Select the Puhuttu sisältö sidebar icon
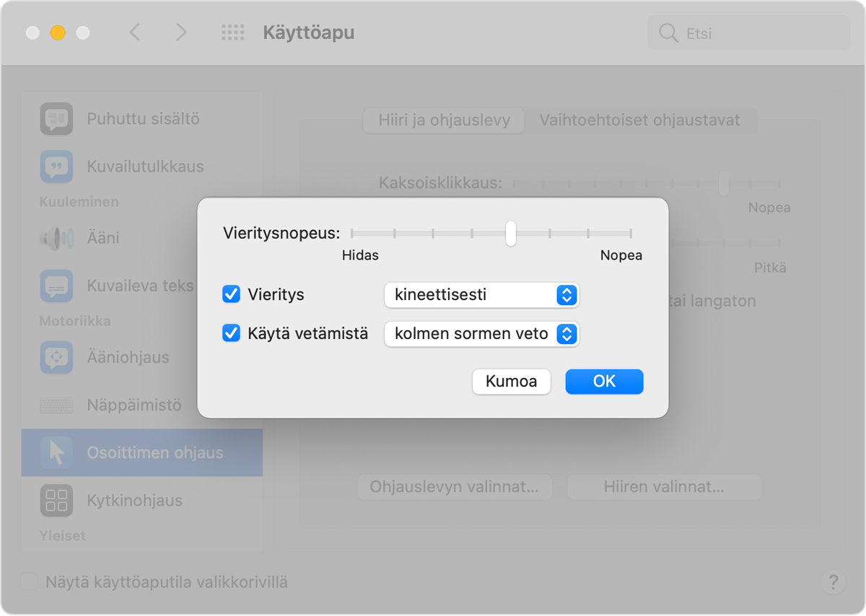The height and width of the screenshot is (616, 866). (x=56, y=118)
